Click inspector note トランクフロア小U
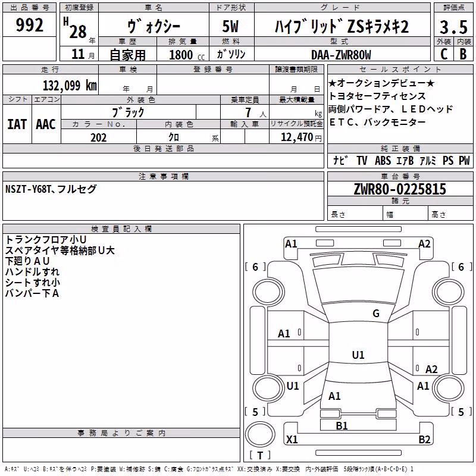 [x=46, y=240]
